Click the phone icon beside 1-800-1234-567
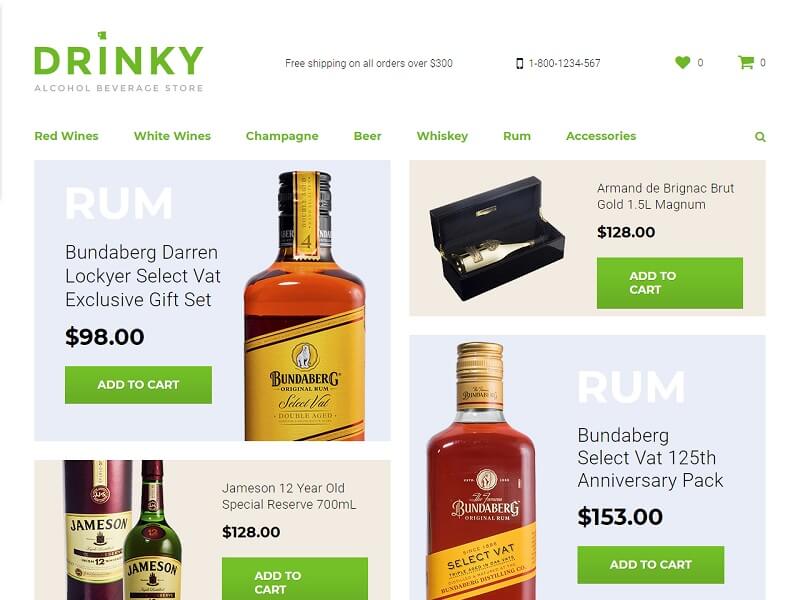 tap(519, 63)
